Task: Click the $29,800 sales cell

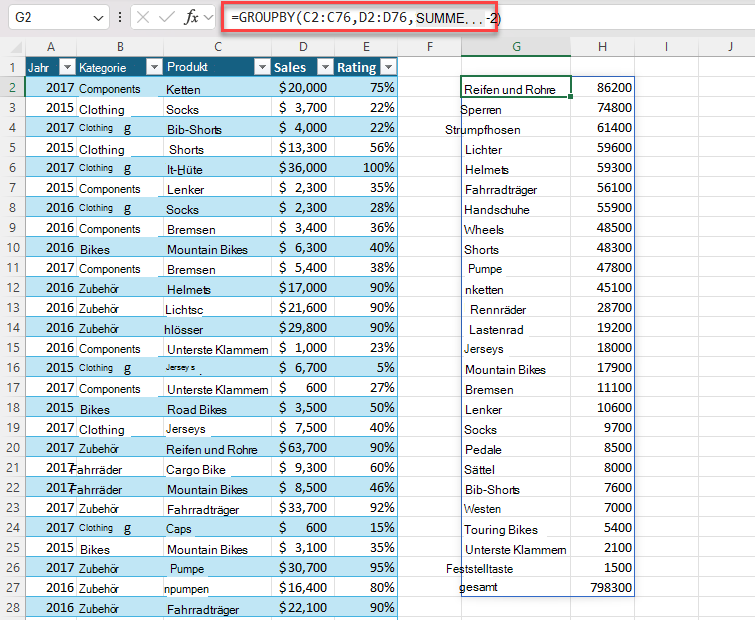Action: point(303,327)
